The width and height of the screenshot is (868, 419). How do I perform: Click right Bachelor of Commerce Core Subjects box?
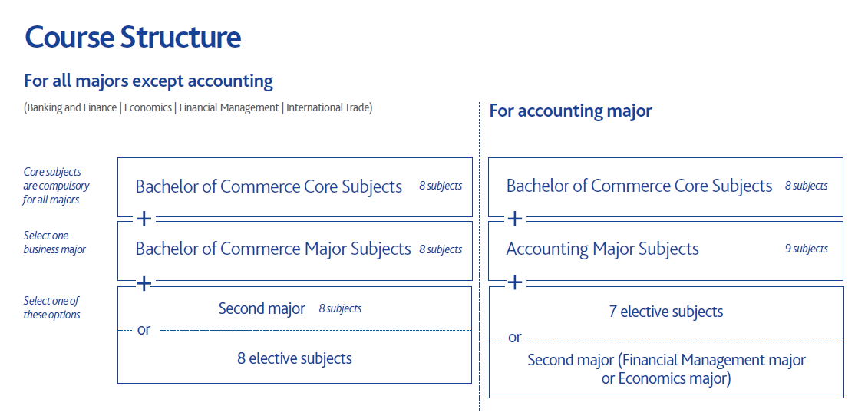666,187
